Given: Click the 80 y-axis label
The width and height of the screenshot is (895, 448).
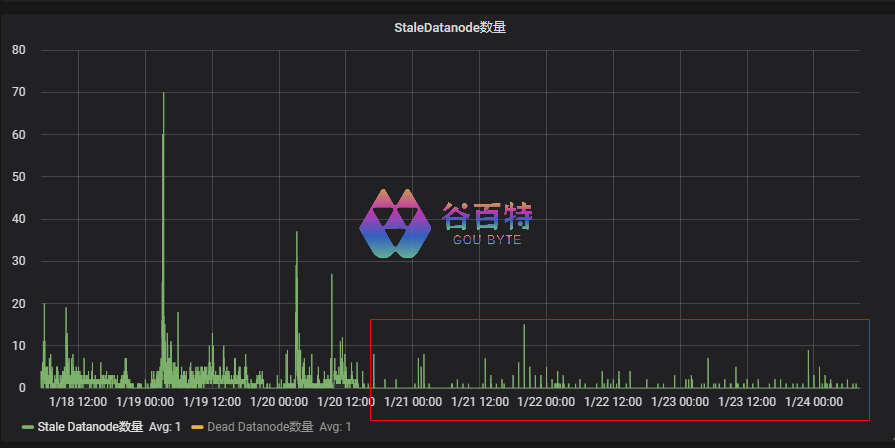Looking at the screenshot, I should point(19,51).
